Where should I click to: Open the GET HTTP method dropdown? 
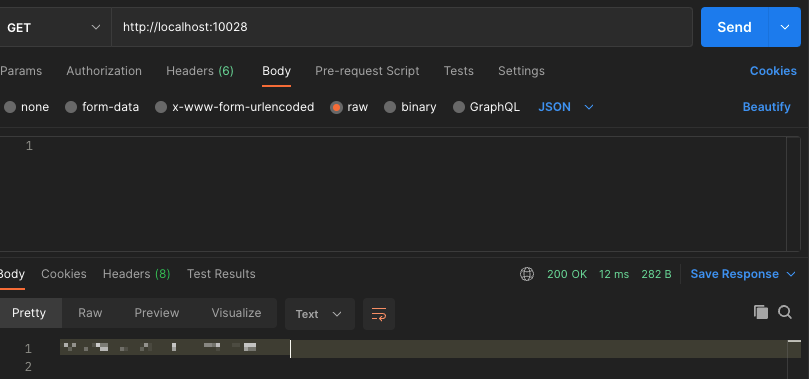54,27
